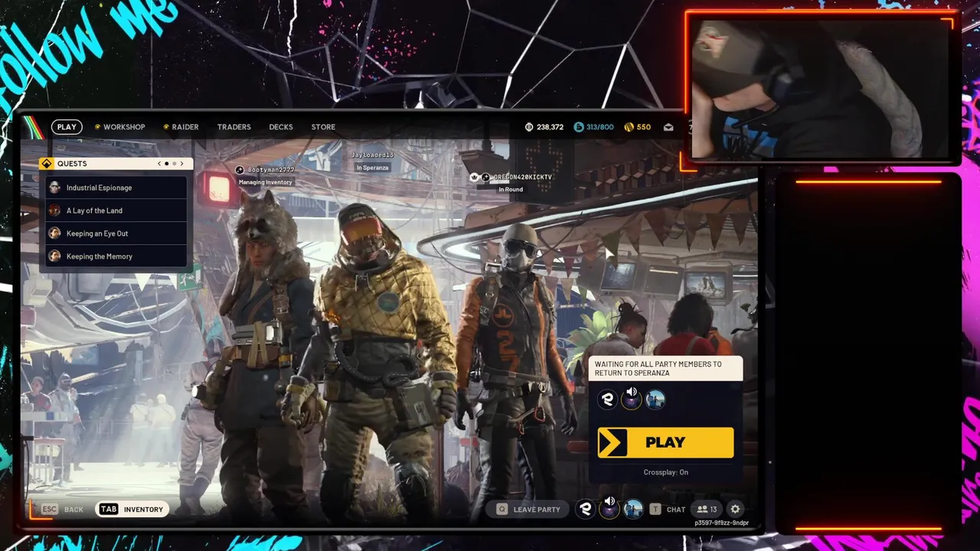
Task: Click the yellow Quests header diamond icon
Action: [47, 164]
